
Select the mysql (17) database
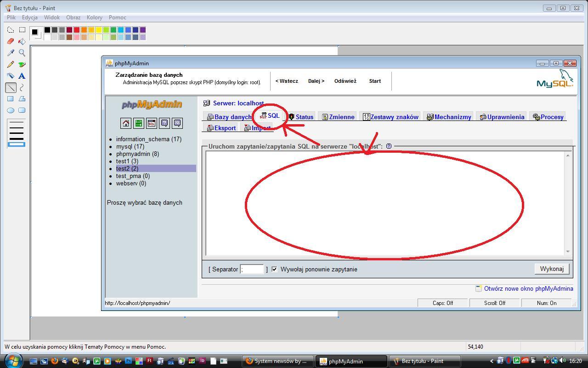(x=130, y=146)
